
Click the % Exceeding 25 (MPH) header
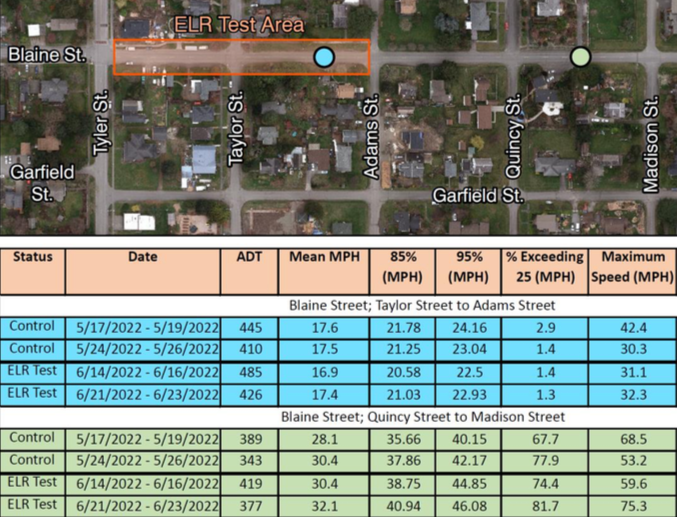point(544,266)
